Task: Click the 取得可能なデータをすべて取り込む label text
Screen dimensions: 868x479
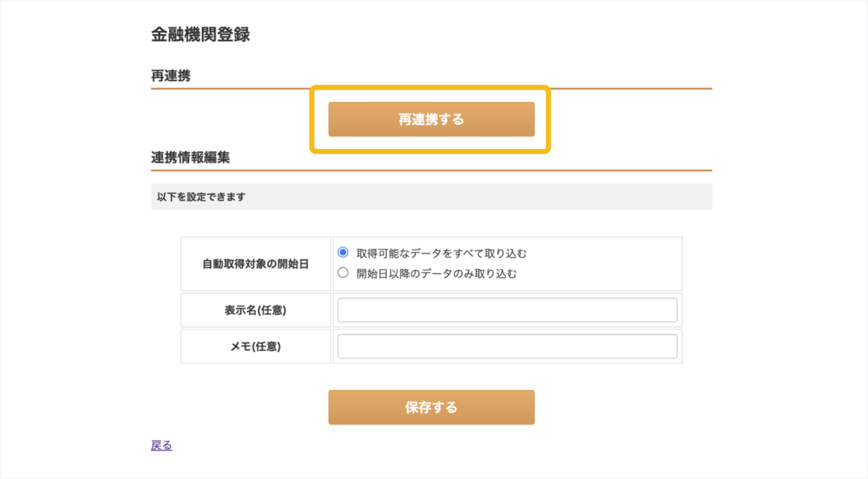Action: 441,253
